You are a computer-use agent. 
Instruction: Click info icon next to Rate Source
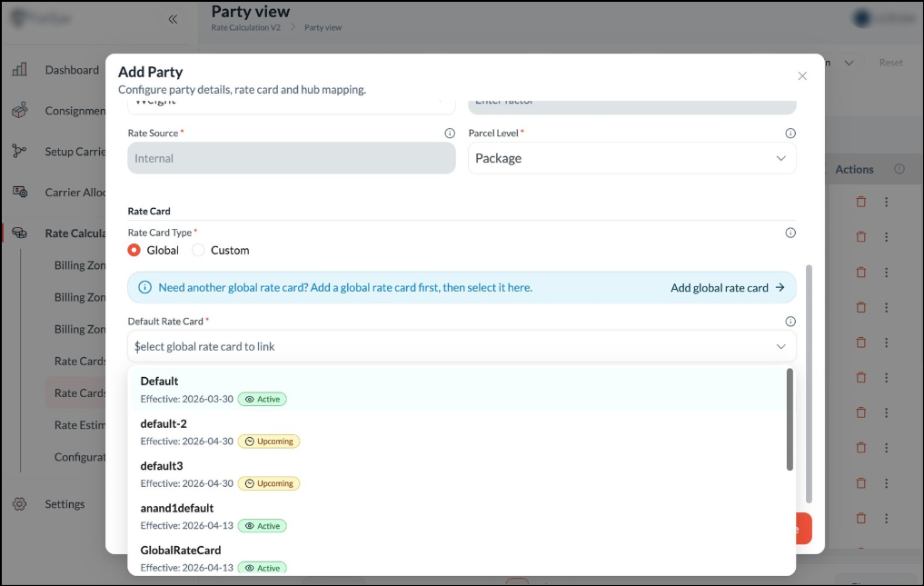pyautogui.click(x=450, y=134)
